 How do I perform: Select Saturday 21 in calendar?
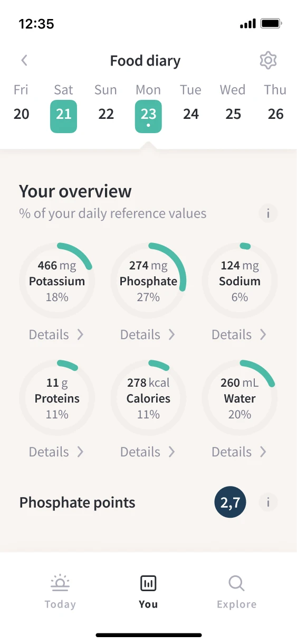(64, 106)
